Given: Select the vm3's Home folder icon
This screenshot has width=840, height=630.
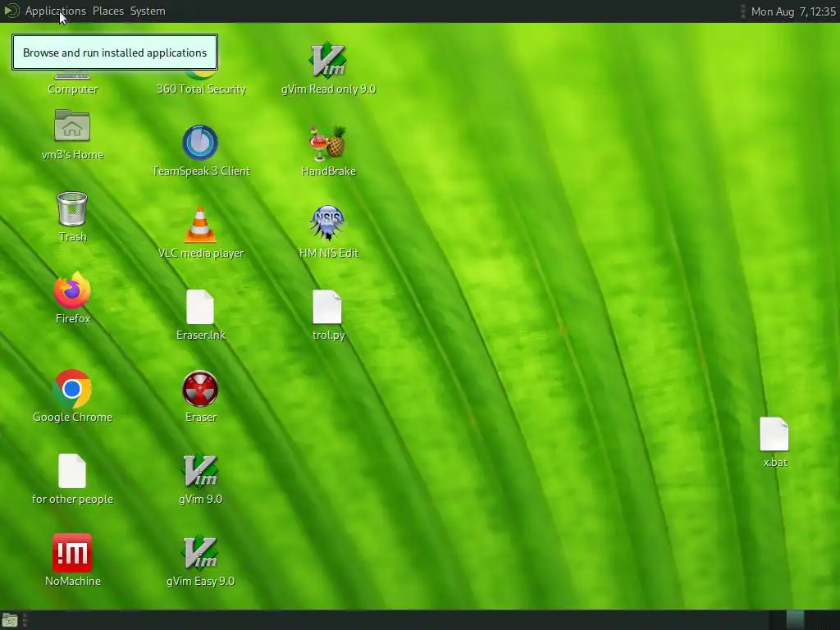Looking at the screenshot, I should click(x=72, y=126).
